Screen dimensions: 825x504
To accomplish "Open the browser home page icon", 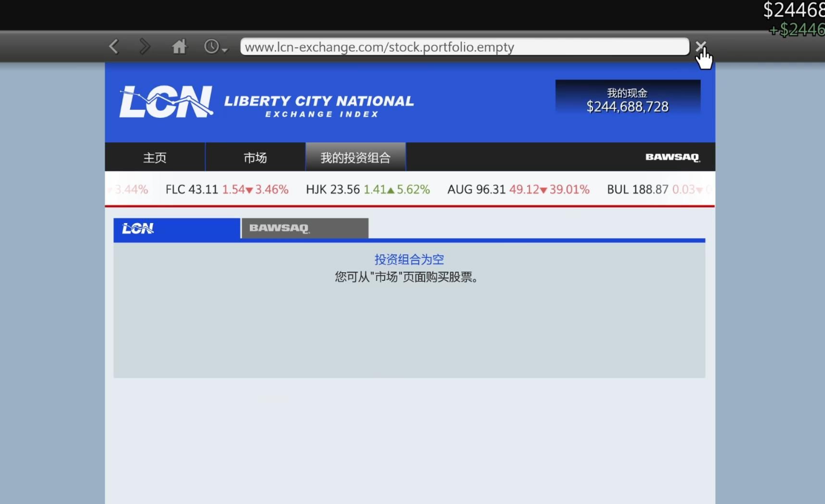I will [x=179, y=46].
